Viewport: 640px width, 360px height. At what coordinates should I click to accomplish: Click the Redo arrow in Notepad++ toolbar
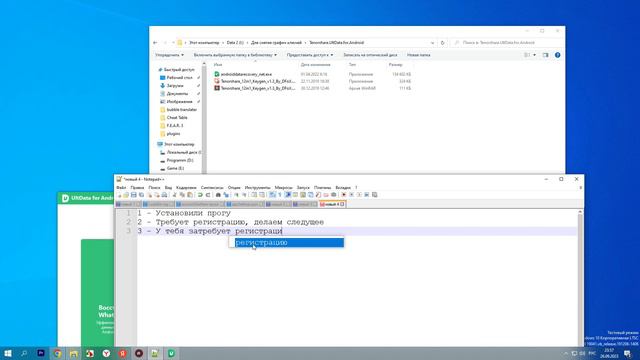[x=208, y=195]
